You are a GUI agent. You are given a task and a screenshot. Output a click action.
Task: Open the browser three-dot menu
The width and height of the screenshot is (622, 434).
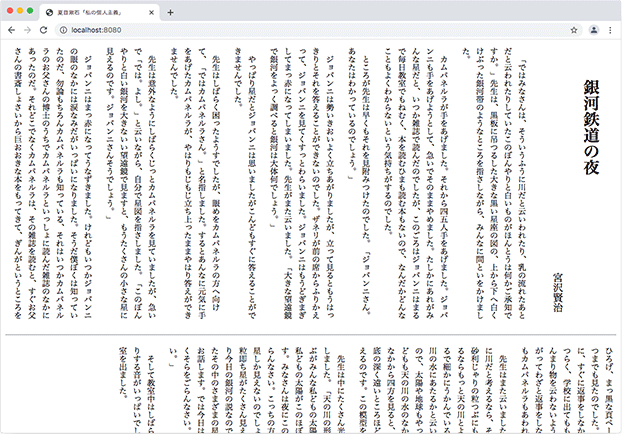point(610,30)
